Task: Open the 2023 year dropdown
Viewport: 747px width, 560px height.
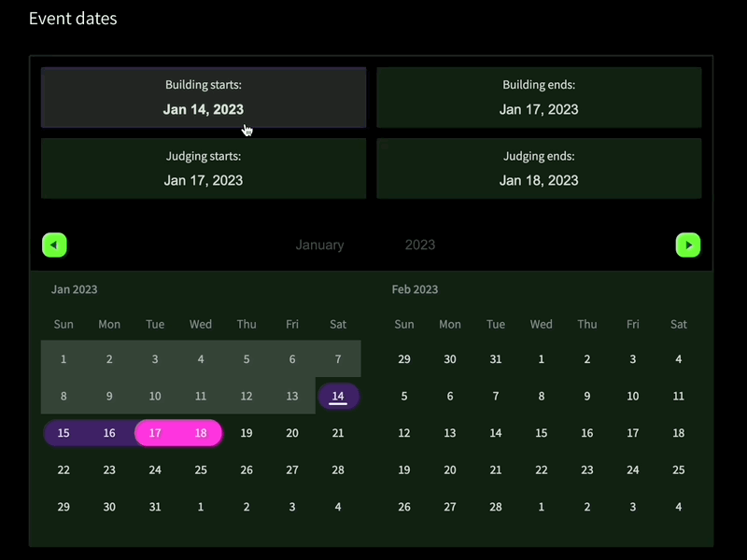Action: (419, 245)
